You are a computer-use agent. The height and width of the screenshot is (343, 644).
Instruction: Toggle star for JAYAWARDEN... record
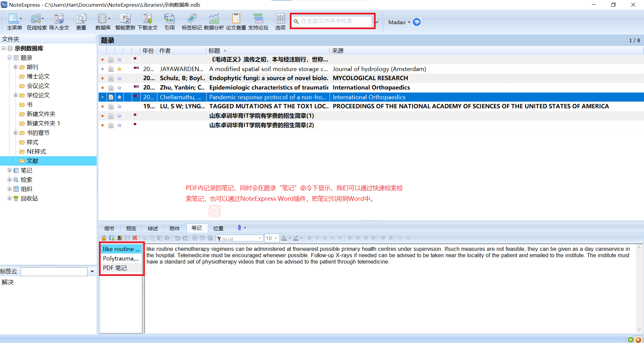(119, 69)
